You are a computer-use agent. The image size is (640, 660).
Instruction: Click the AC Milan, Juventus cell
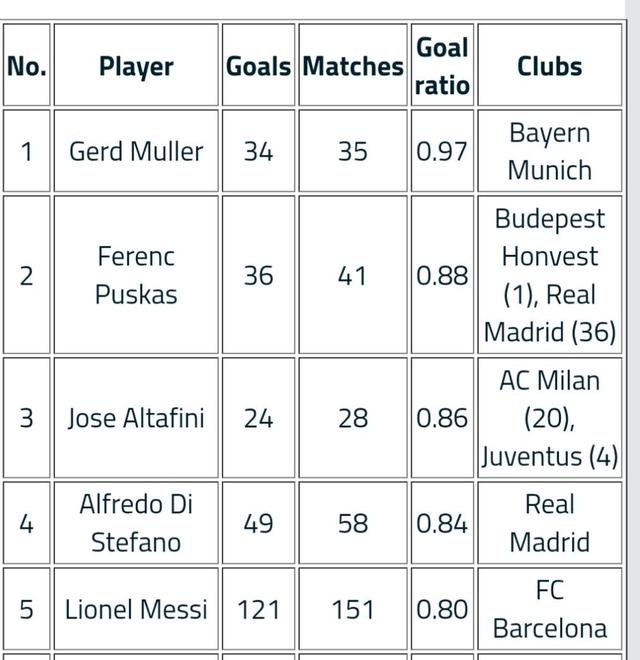(549, 418)
